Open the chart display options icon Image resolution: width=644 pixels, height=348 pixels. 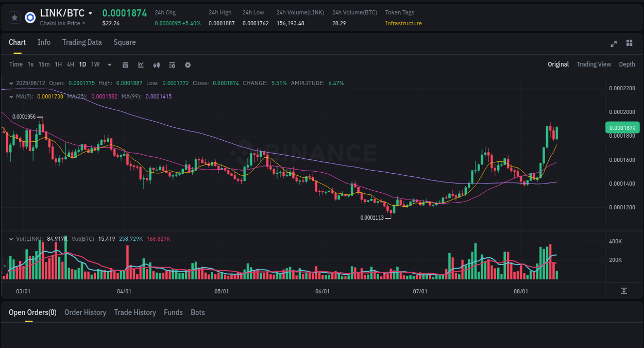tap(172, 64)
